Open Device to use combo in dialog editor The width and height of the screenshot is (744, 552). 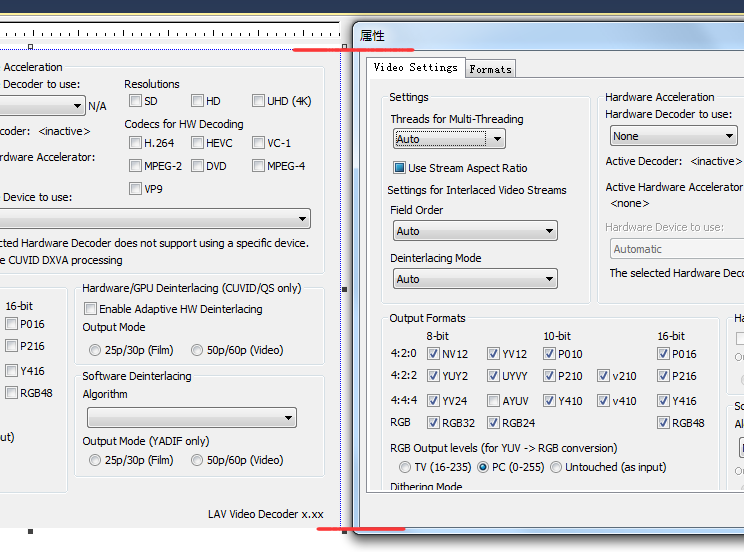coord(155,219)
